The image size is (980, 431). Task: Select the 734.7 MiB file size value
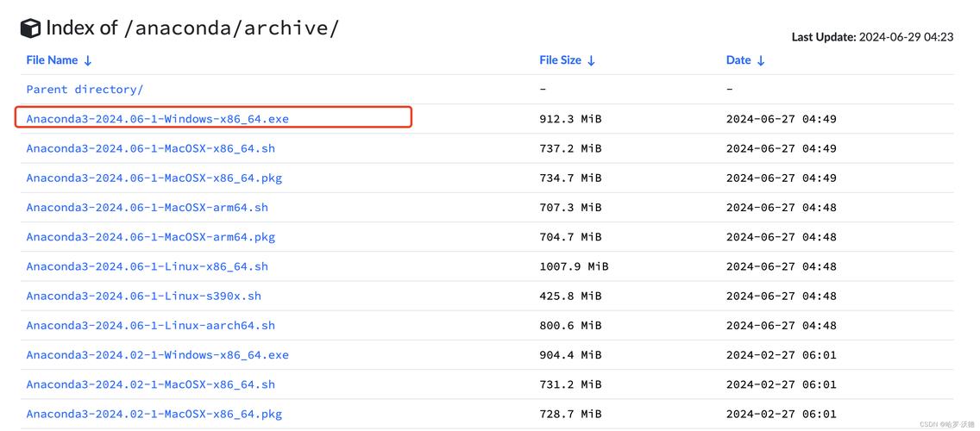point(570,178)
